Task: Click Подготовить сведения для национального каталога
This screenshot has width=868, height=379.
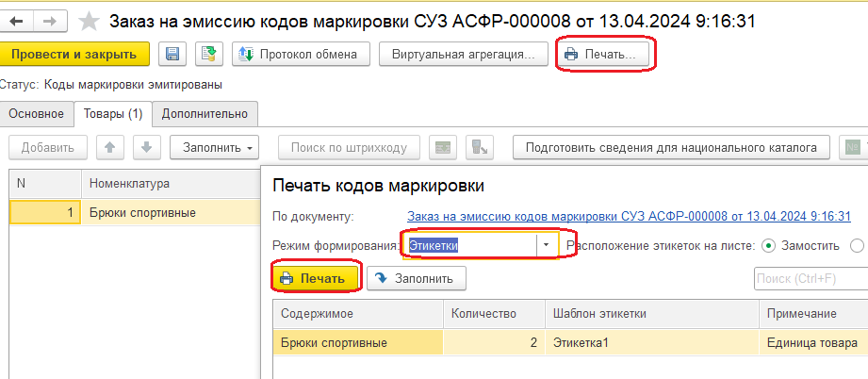Action: click(671, 147)
